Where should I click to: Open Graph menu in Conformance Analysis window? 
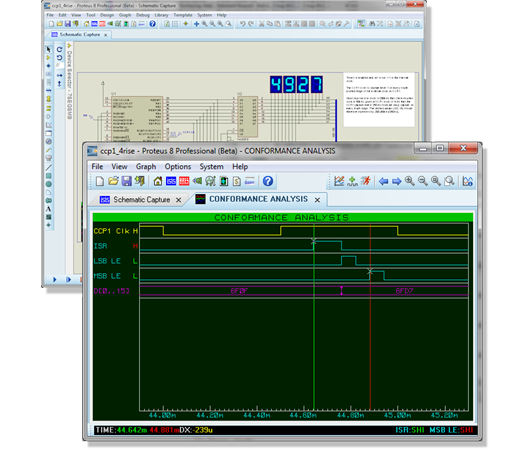146,167
